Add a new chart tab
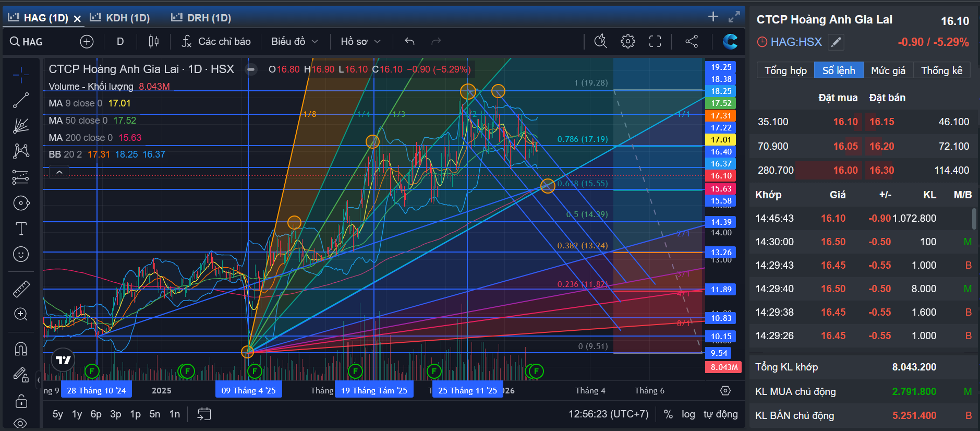 coord(713,17)
